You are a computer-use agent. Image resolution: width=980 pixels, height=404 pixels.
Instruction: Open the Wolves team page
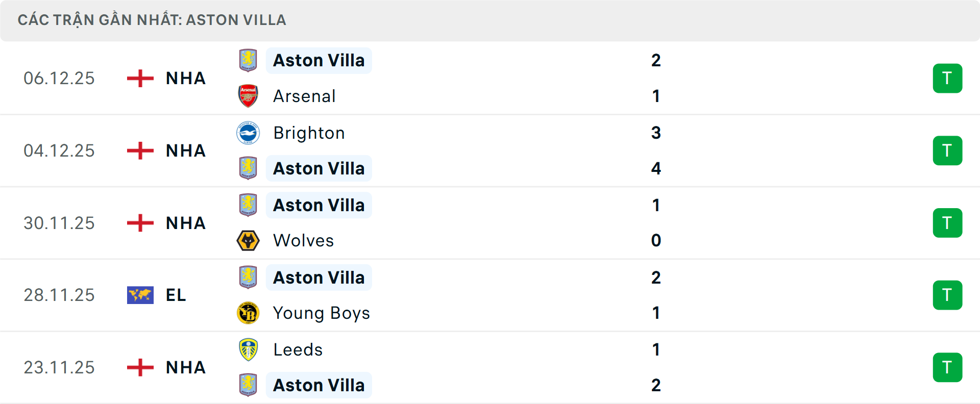click(x=303, y=240)
